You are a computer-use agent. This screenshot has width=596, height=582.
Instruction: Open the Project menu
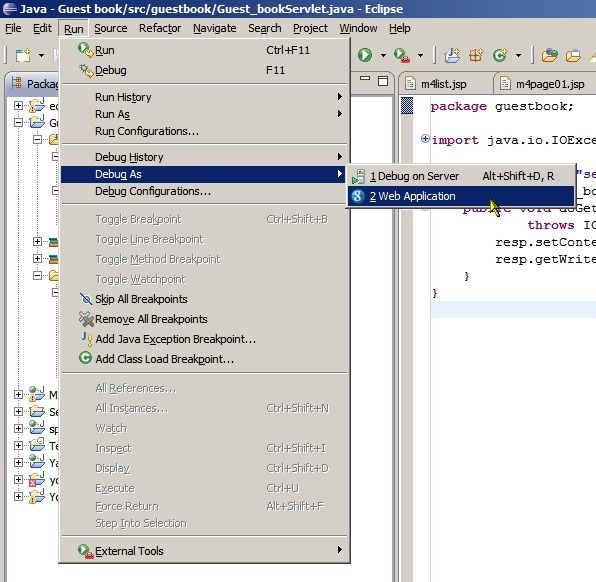310,28
